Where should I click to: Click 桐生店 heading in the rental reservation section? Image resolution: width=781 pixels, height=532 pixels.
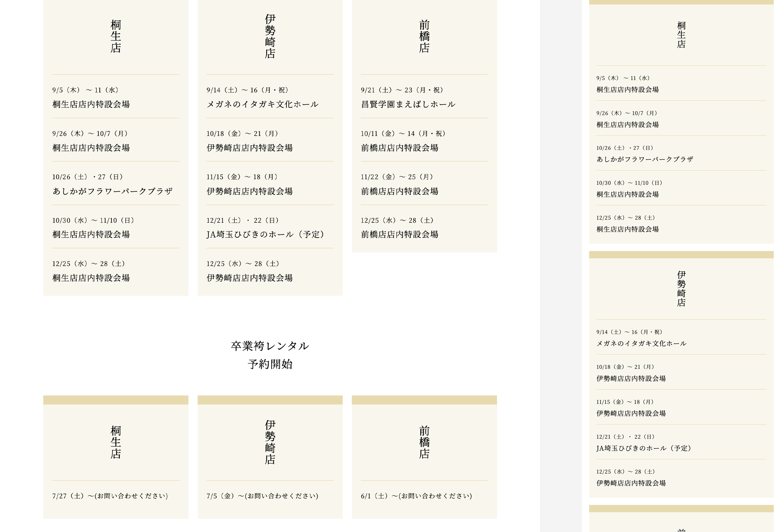tap(116, 442)
